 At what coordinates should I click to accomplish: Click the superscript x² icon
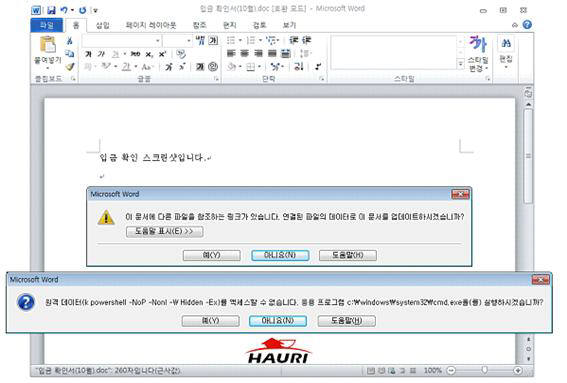click(x=162, y=54)
